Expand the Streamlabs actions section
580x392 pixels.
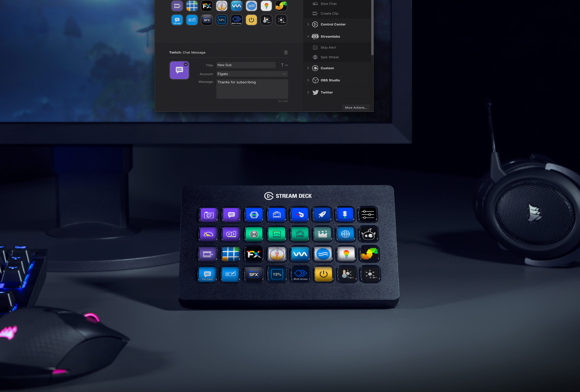309,36
